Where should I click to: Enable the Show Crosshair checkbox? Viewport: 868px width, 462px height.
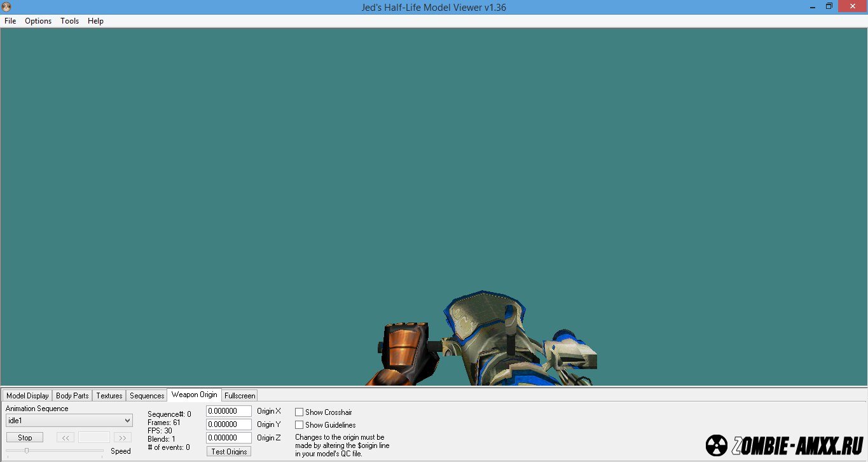[x=300, y=412]
